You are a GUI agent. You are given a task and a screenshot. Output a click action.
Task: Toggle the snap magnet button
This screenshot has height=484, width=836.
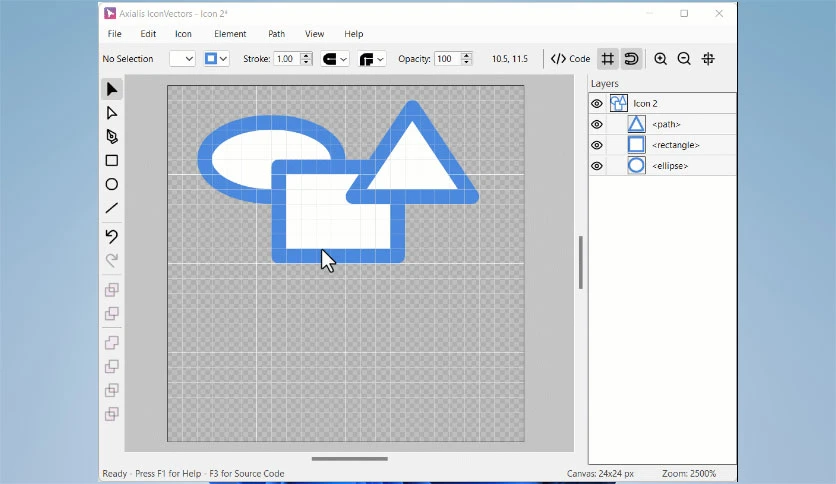pos(631,59)
